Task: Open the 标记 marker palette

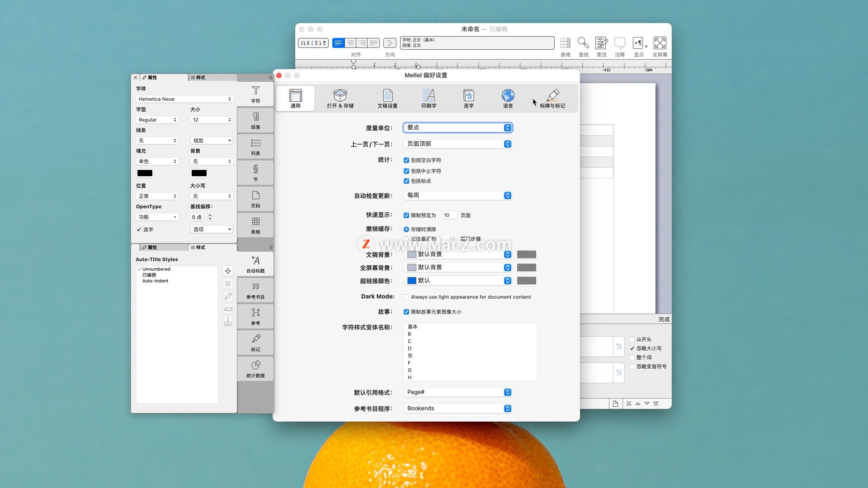Action: pos(255,343)
